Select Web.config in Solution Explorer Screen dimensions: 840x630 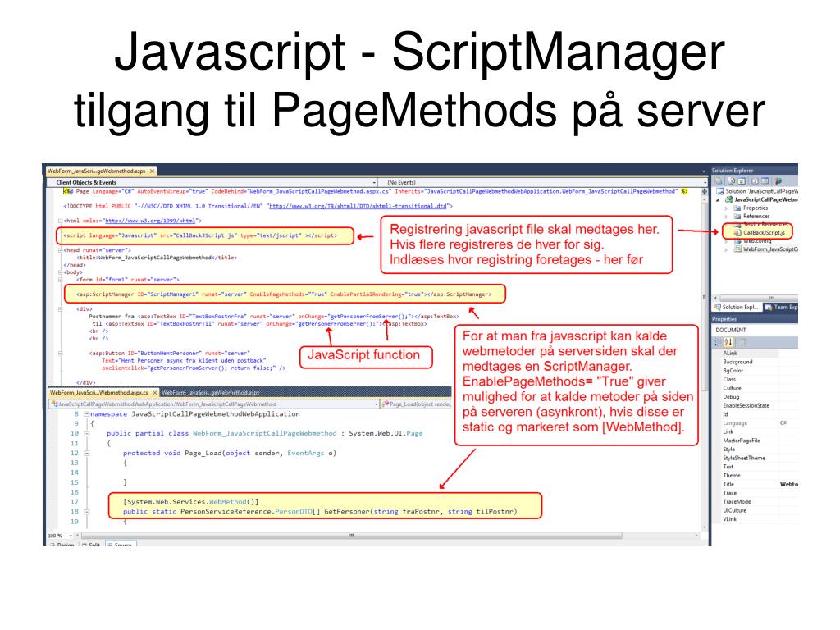pos(757,241)
